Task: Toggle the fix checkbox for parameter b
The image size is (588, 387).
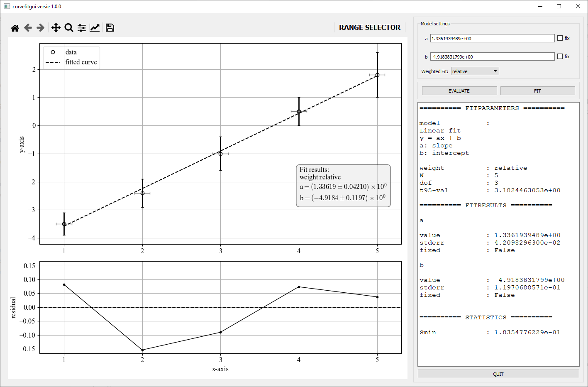Action: (x=560, y=56)
